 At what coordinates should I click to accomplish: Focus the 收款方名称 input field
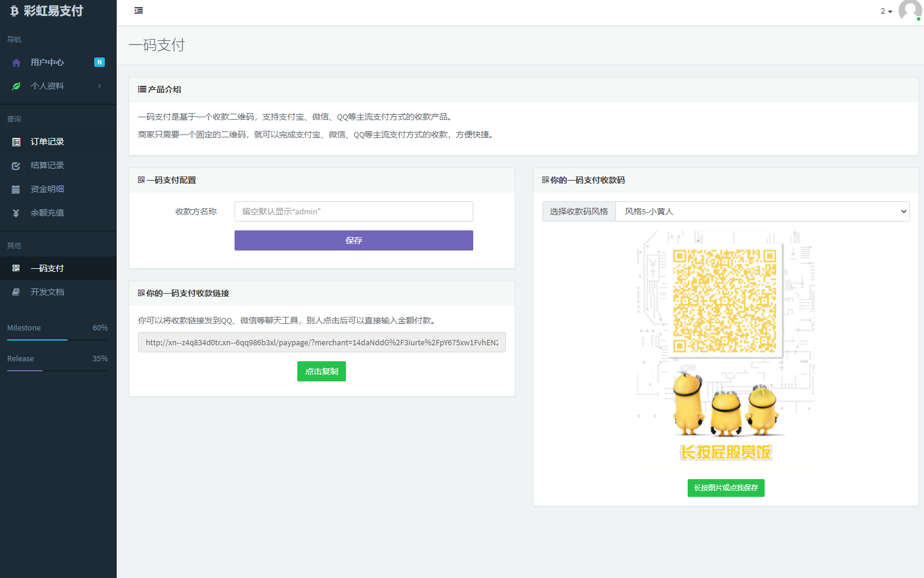(354, 211)
